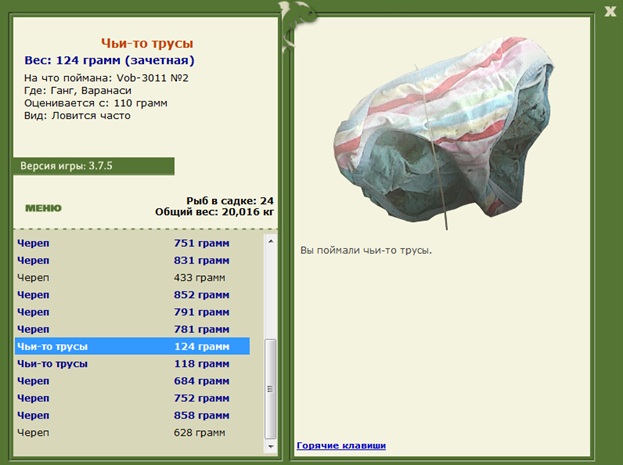
Task: Select the Череп 831 грамм entry
Action: (x=132, y=260)
